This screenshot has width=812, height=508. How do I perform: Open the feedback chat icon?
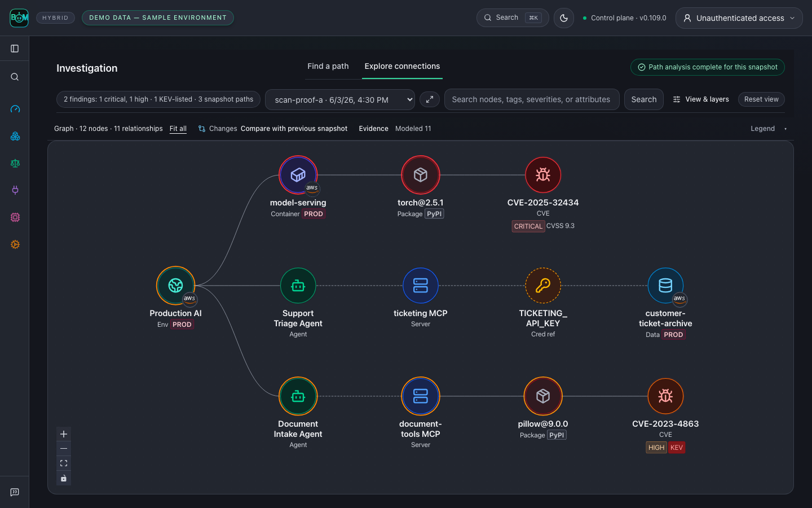[15, 492]
